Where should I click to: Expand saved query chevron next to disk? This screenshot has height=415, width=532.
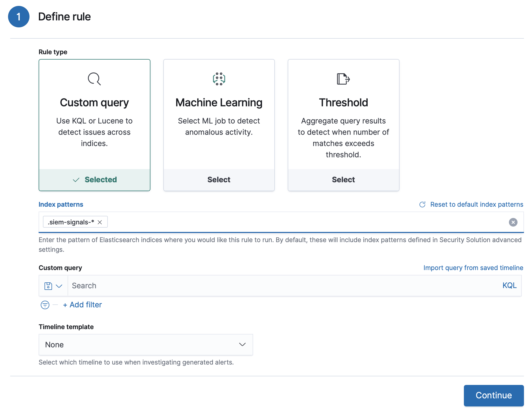pyautogui.click(x=59, y=286)
